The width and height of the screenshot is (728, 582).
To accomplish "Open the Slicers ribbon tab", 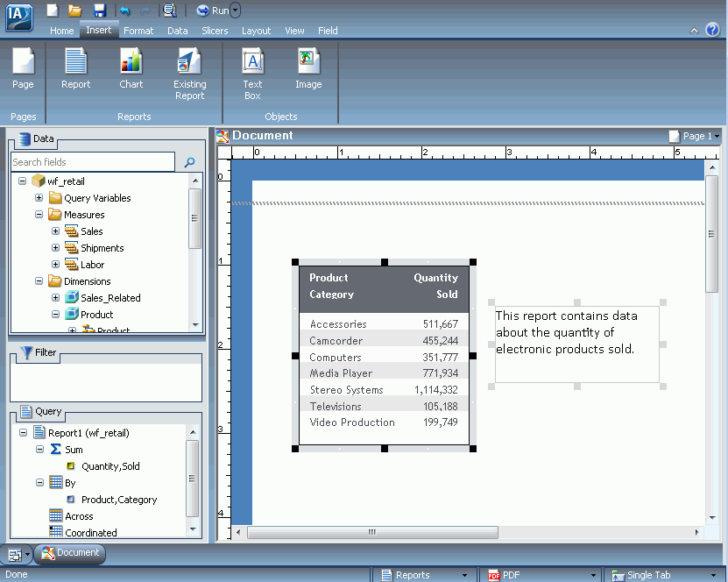I will pos(215,31).
